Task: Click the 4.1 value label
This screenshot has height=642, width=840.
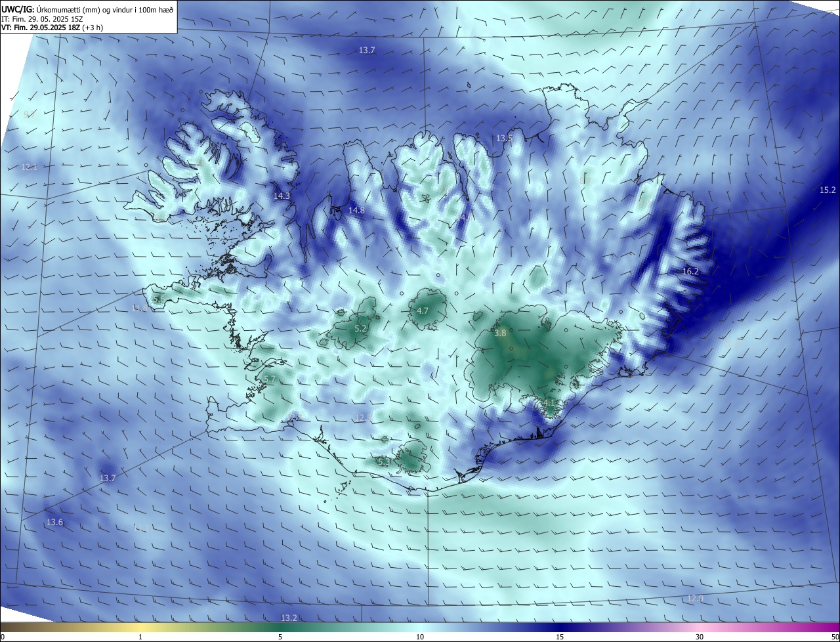Action: point(550,402)
